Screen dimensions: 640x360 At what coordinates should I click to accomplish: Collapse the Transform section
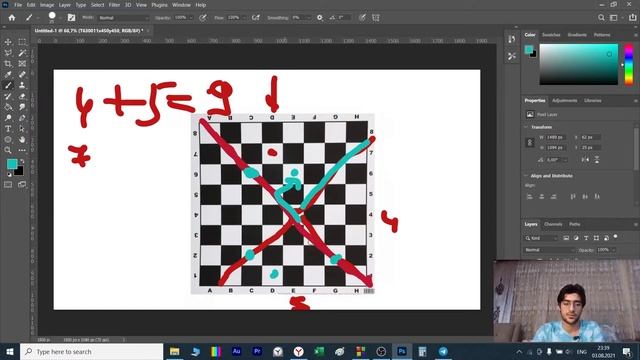point(526,127)
